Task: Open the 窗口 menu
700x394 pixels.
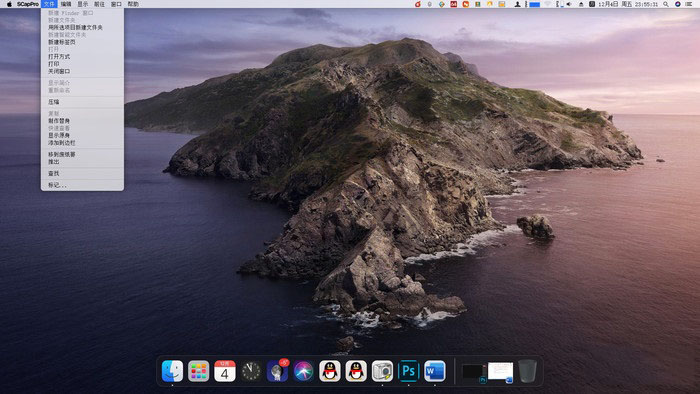Action: (116, 4)
